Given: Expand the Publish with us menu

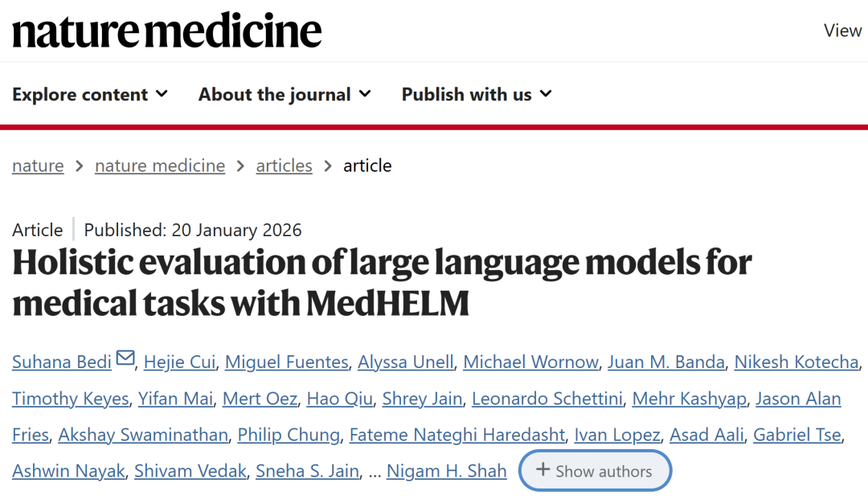Looking at the screenshot, I should pos(477,95).
